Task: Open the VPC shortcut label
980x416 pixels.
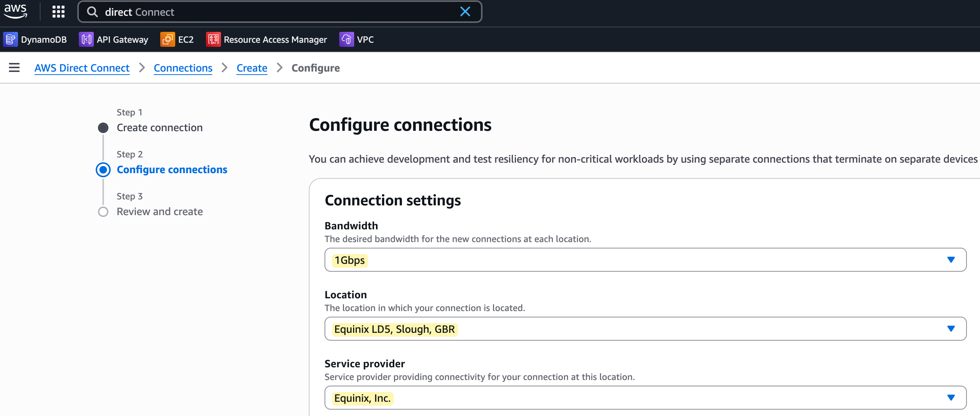Action: point(365,39)
